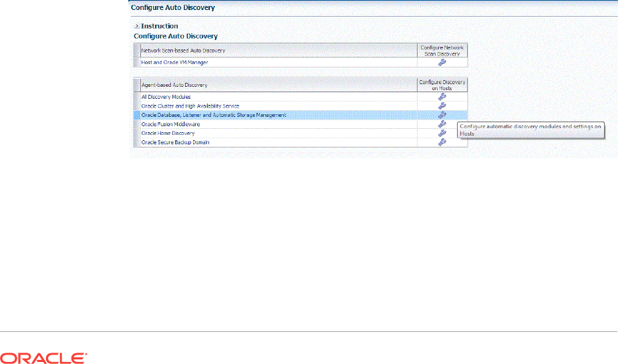Expand the Instruction section arrow
The height and width of the screenshot is (364, 618).
(x=137, y=26)
